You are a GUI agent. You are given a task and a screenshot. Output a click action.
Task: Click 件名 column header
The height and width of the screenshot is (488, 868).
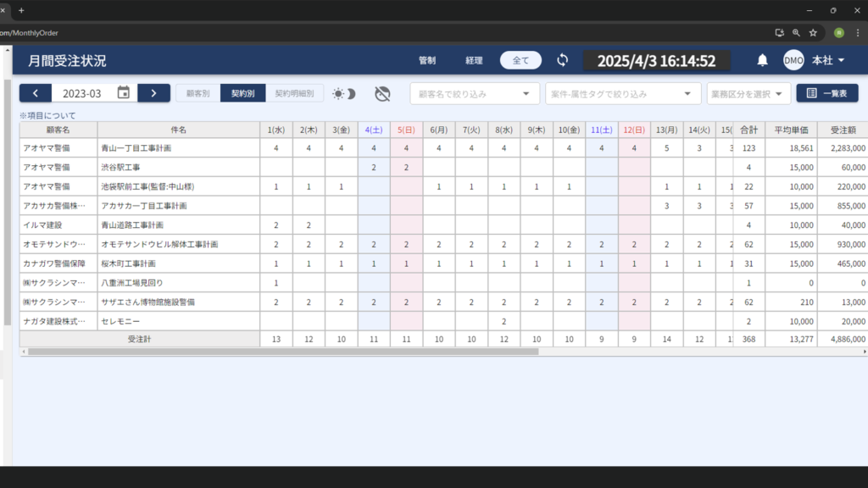pos(178,130)
